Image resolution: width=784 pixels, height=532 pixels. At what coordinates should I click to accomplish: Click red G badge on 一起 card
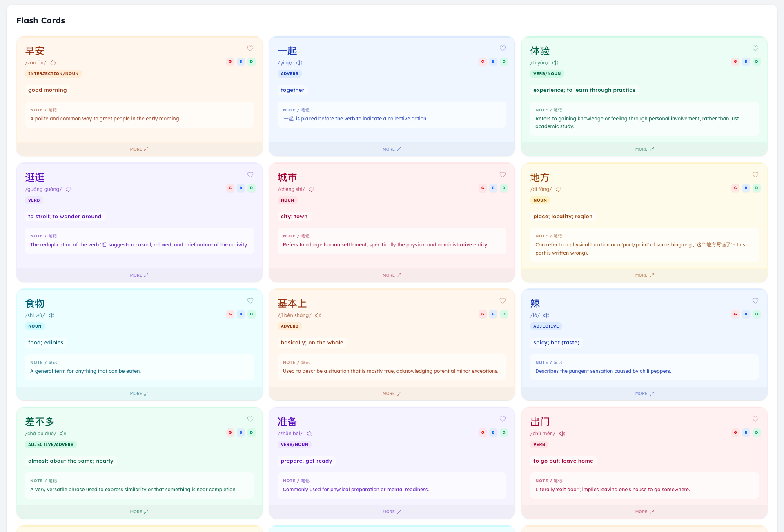pyautogui.click(x=483, y=62)
